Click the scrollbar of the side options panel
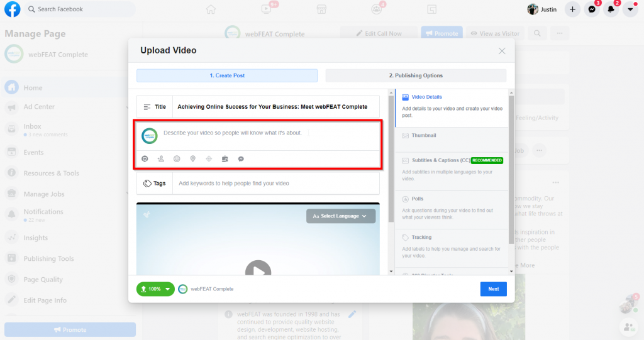The image size is (644, 340). 511,168
